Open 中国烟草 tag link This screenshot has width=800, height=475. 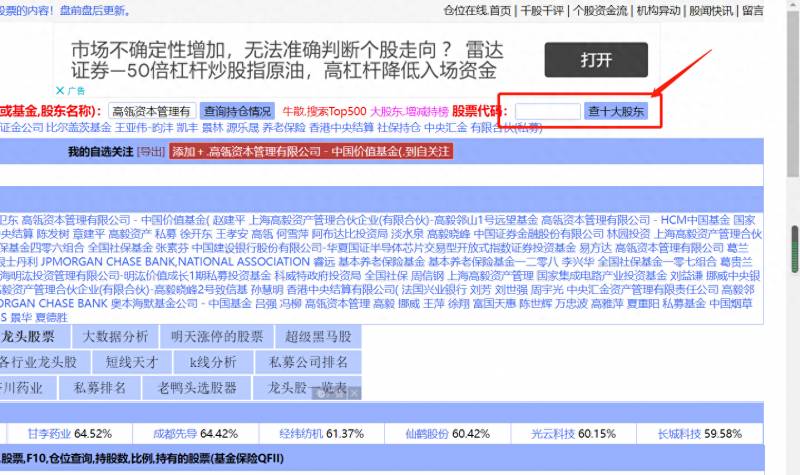(x=731, y=303)
